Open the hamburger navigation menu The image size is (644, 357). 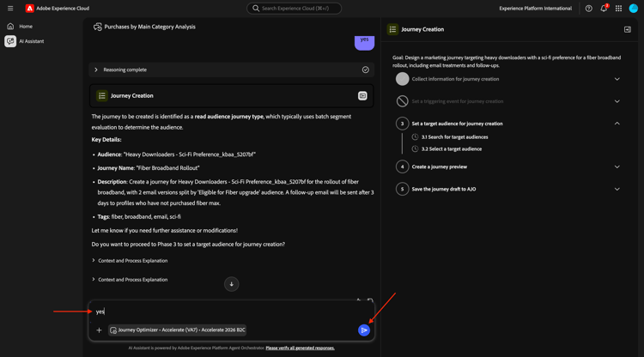click(10, 9)
